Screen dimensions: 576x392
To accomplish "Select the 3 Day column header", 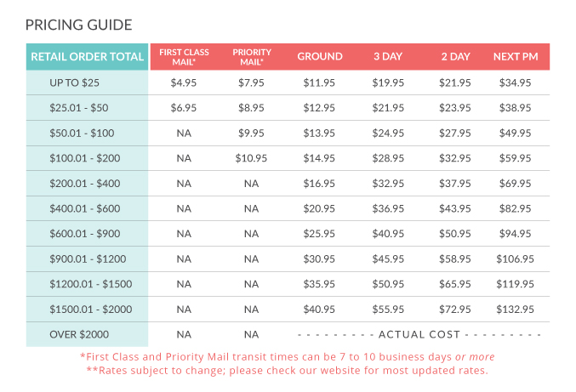I will tap(388, 57).
